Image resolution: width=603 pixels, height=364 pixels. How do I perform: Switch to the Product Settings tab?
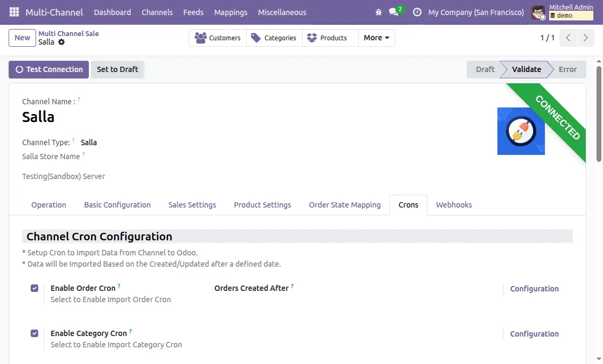262,205
